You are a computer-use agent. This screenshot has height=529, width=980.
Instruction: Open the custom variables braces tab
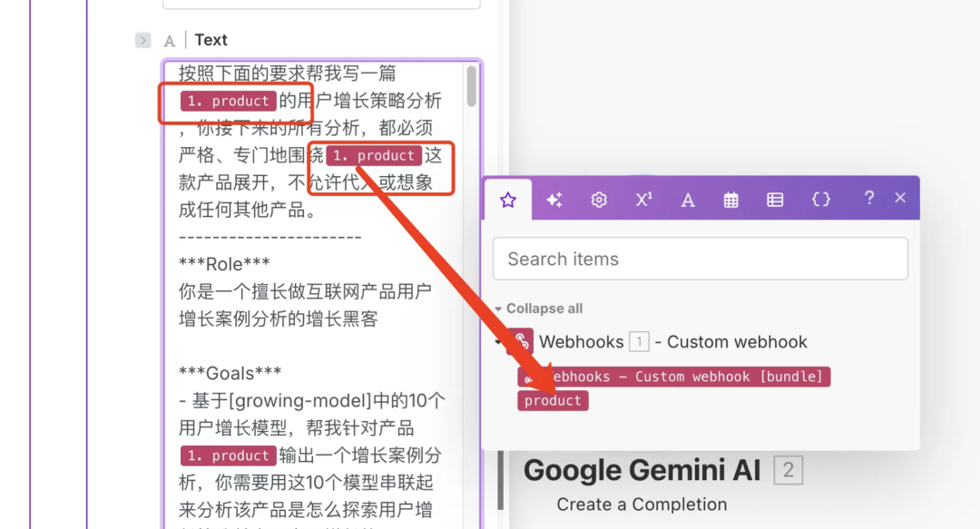pos(820,200)
